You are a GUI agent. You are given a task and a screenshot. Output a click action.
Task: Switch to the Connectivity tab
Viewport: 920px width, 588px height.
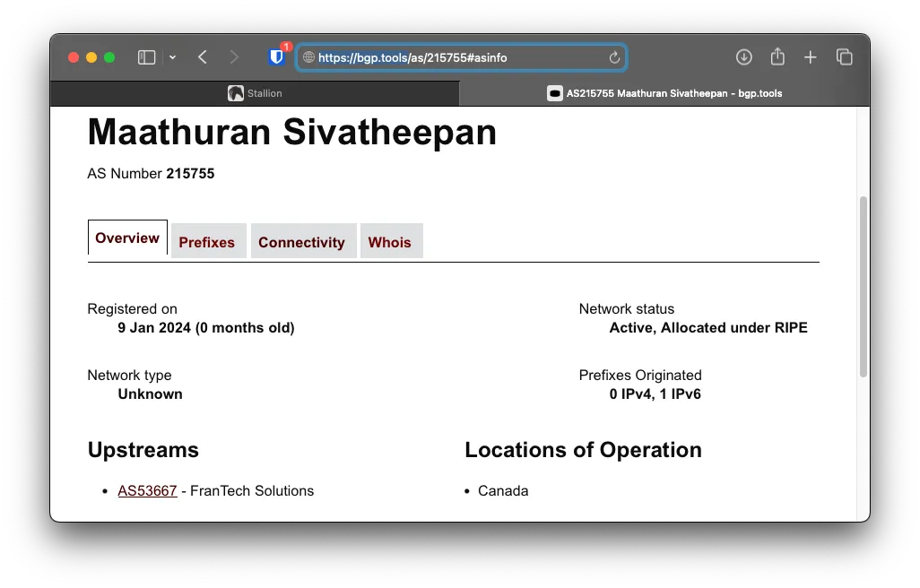[301, 242]
